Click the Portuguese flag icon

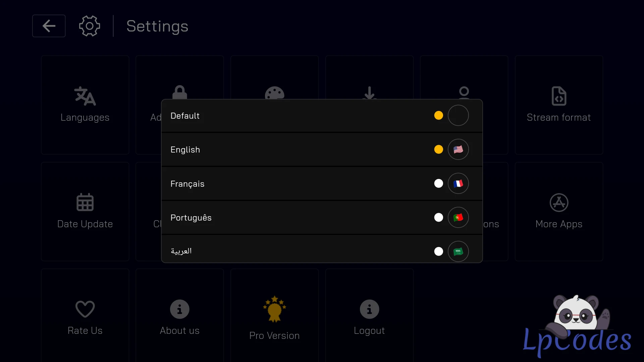pyautogui.click(x=458, y=218)
